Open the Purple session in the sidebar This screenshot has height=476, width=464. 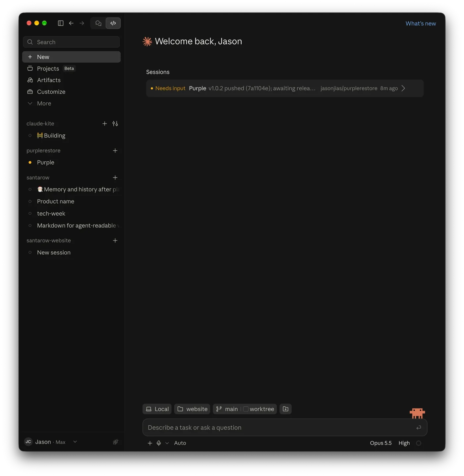tap(71, 162)
